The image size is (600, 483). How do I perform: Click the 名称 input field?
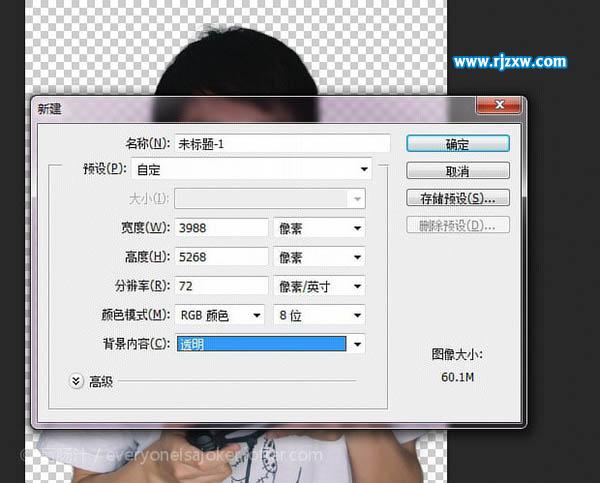click(x=282, y=144)
